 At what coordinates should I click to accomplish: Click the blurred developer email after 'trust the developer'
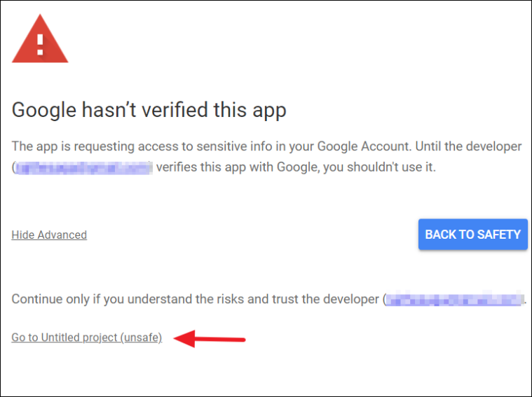point(455,299)
